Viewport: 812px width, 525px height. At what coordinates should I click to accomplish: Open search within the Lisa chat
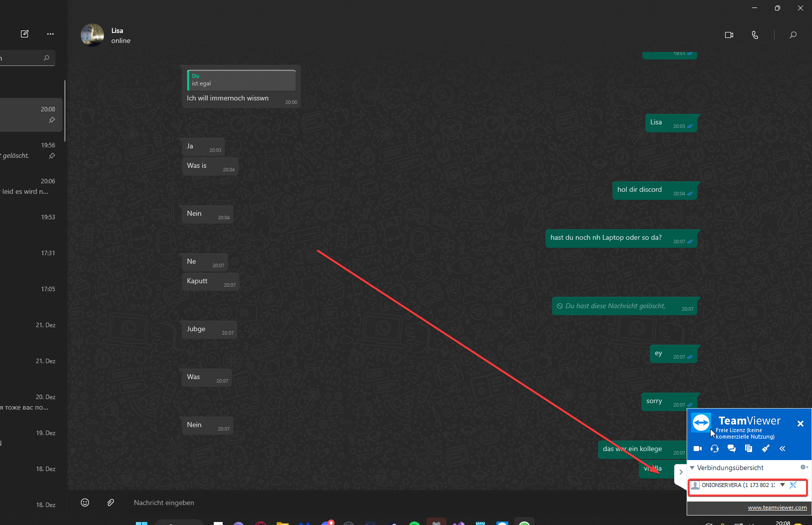(793, 35)
